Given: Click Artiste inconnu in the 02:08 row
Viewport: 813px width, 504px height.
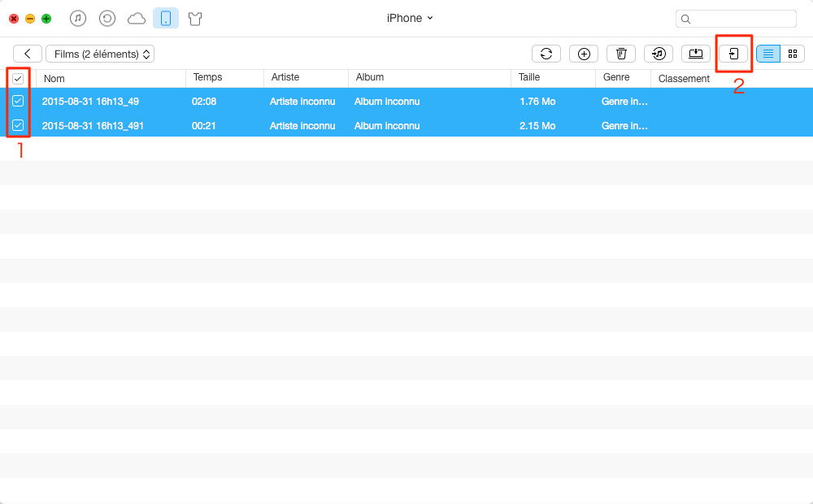Looking at the screenshot, I should (x=302, y=102).
